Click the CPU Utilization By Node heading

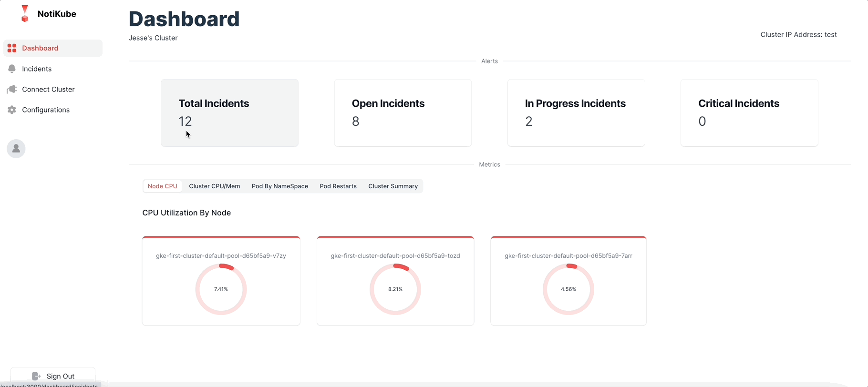click(186, 213)
